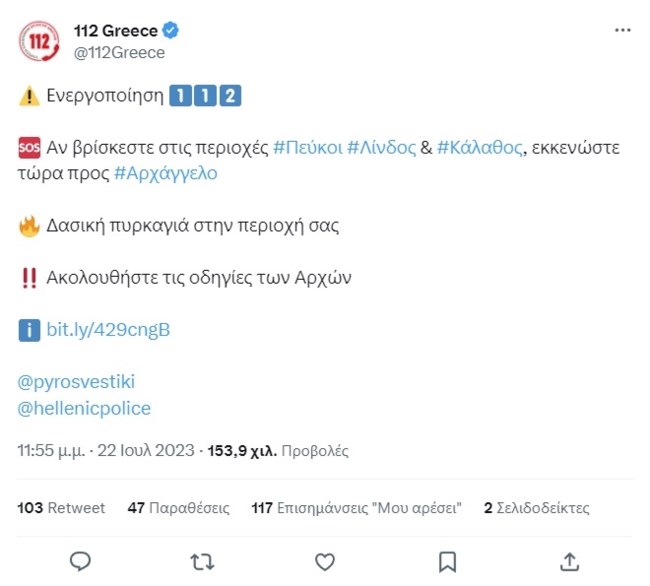
Task: Open the #Λίνδος hashtag
Action: tap(381, 148)
